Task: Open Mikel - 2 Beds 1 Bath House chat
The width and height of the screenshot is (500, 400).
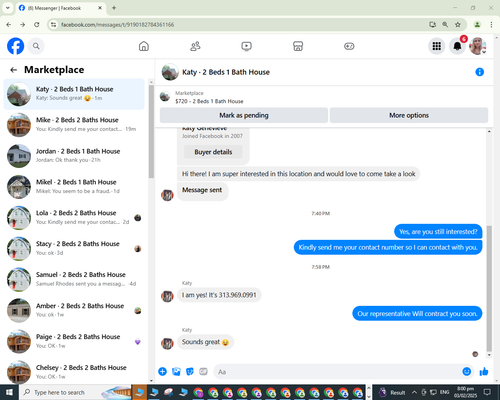Action: pos(74,187)
